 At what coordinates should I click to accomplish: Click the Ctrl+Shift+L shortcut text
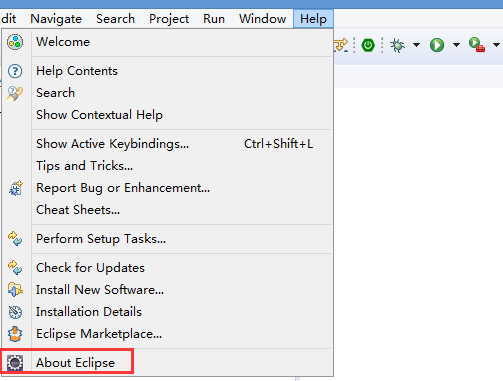(x=278, y=144)
